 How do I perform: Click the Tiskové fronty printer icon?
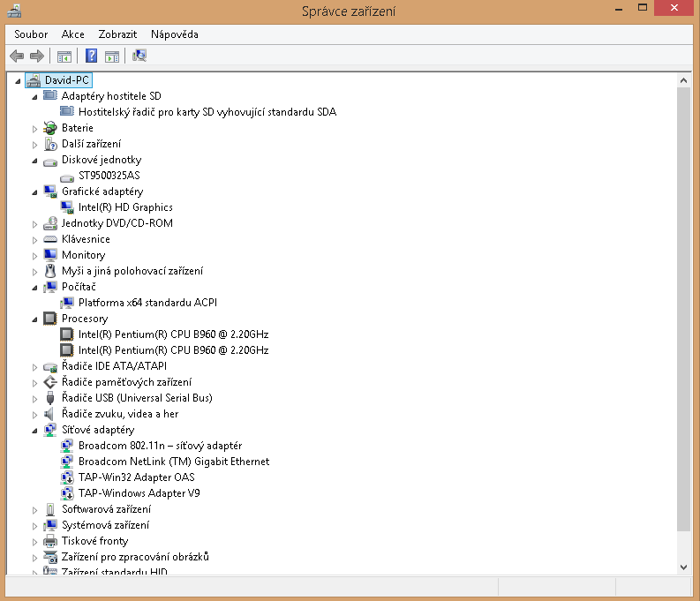pos(50,541)
